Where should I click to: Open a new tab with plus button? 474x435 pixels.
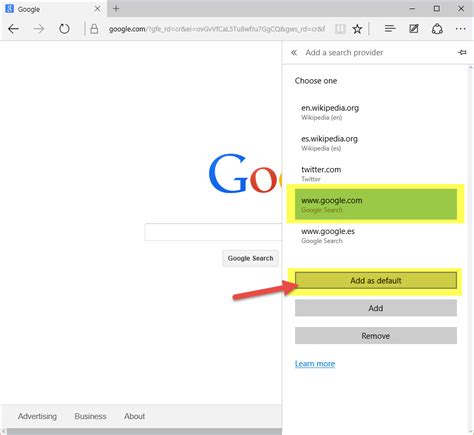pos(116,9)
